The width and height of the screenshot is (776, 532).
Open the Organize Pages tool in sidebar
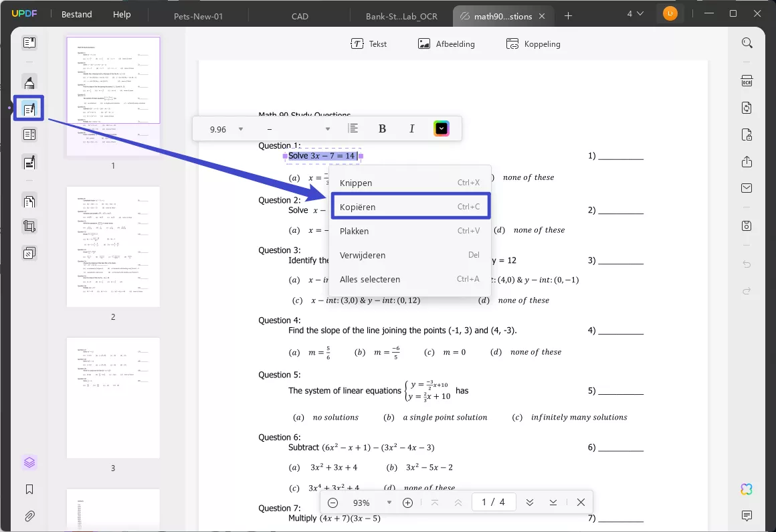point(29,201)
